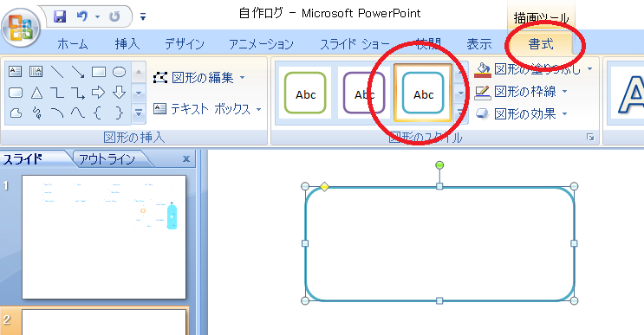Select the oval shape

pos(119,72)
